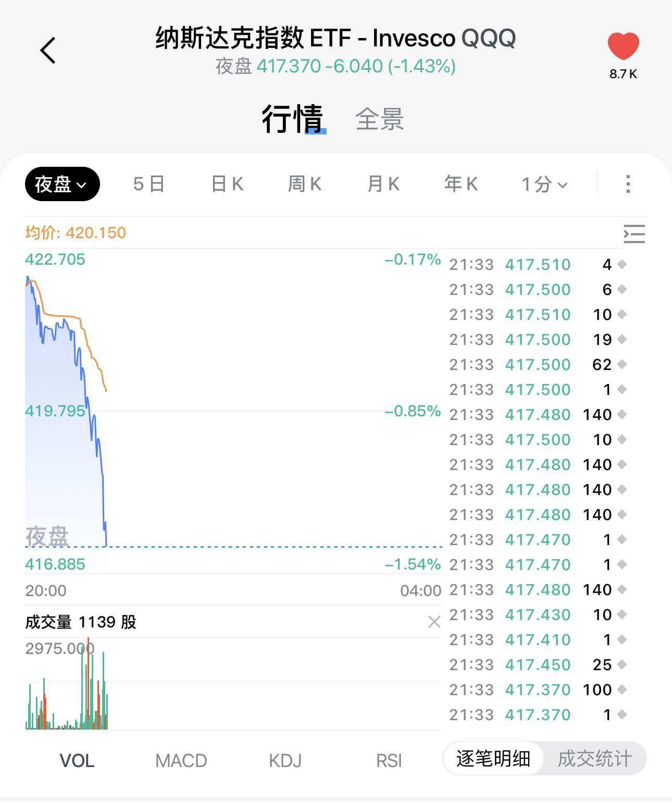
Task: Click the collapse trade list icon
Action: coord(634,234)
